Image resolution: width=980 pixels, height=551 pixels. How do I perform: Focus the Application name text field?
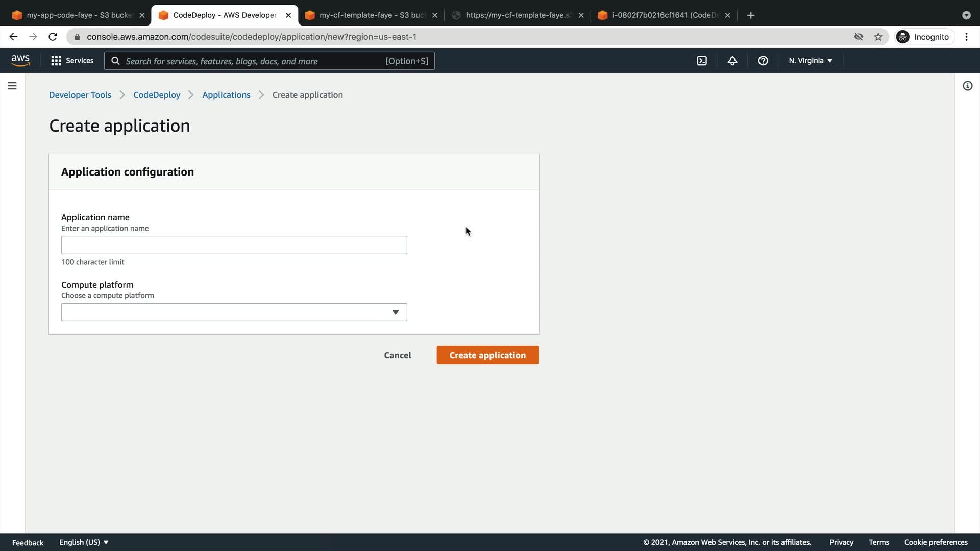234,245
